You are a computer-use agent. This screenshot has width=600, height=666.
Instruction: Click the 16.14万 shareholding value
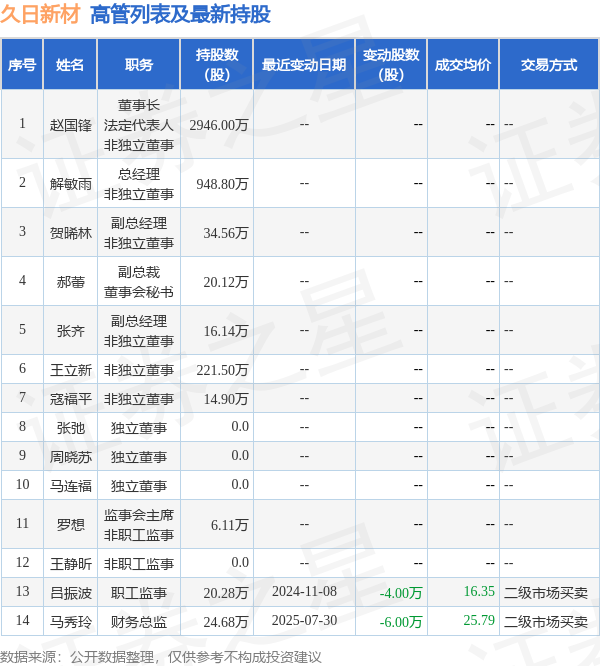225,330
